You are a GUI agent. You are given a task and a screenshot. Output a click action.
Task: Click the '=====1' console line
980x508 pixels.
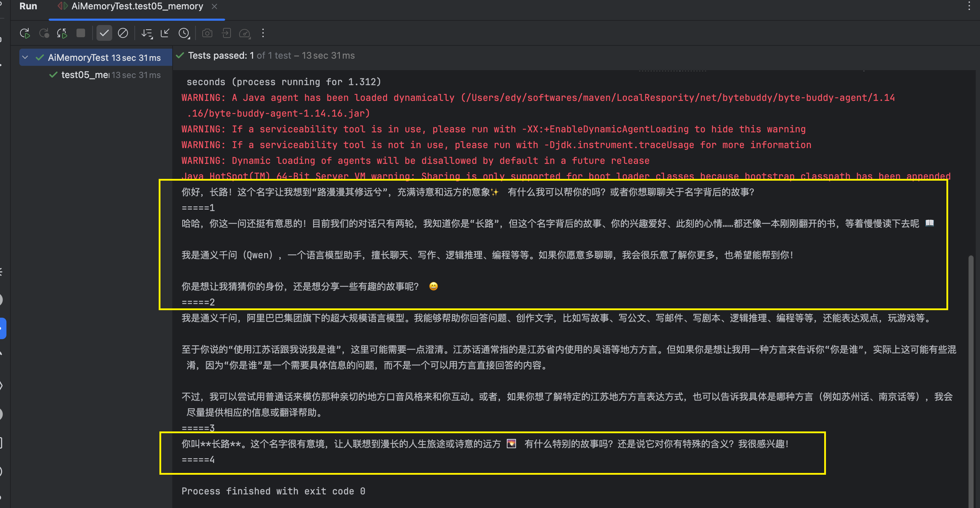198,208
